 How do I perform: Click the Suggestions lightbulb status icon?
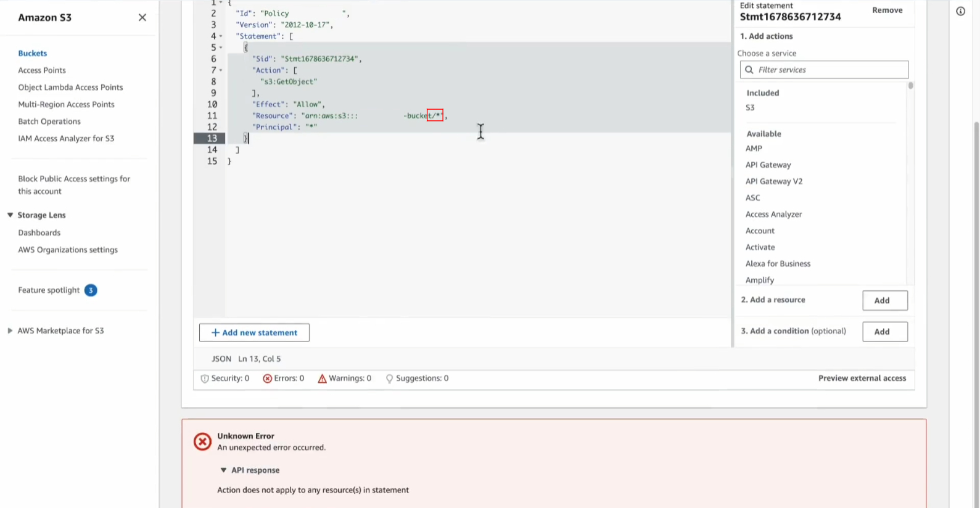389,379
